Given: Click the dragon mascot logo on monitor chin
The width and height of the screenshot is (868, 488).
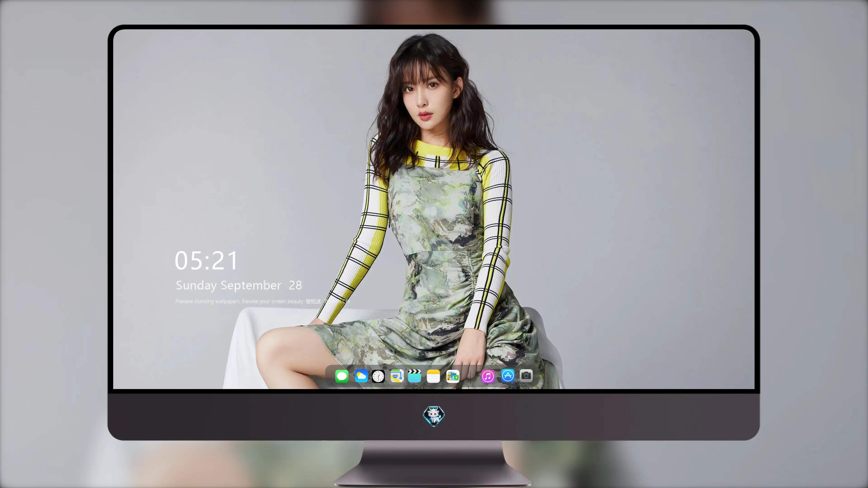Looking at the screenshot, I should click(x=434, y=416).
